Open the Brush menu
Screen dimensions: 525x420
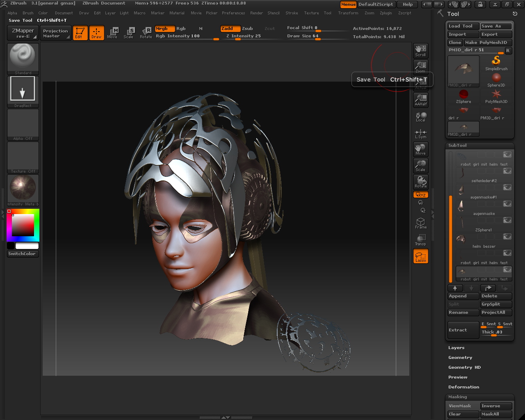28,13
